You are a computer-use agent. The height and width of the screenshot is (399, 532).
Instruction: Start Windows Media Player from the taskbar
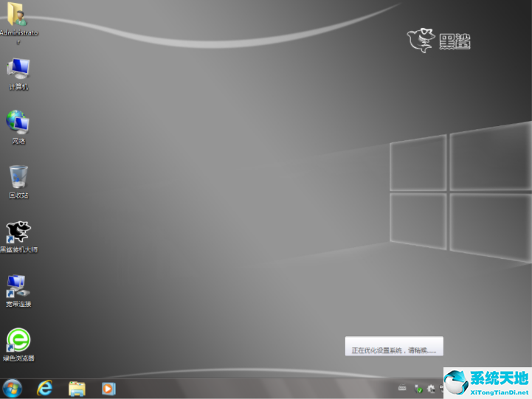(x=108, y=388)
